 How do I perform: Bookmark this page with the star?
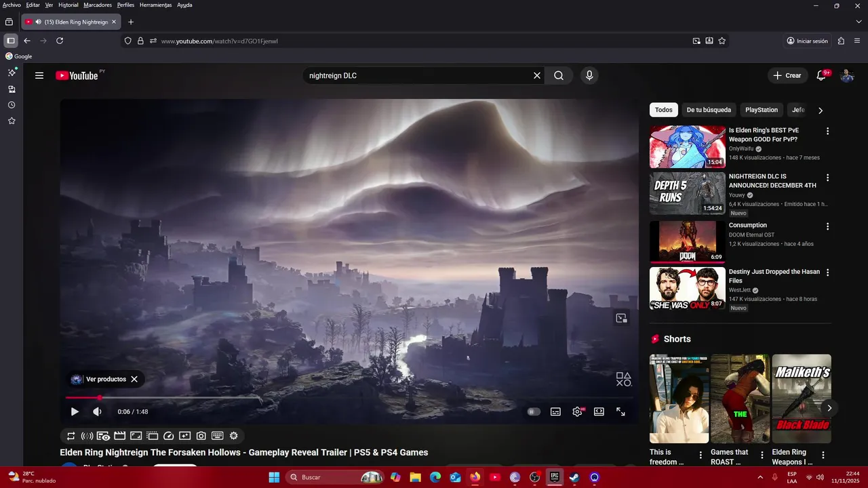tap(722, 41)
